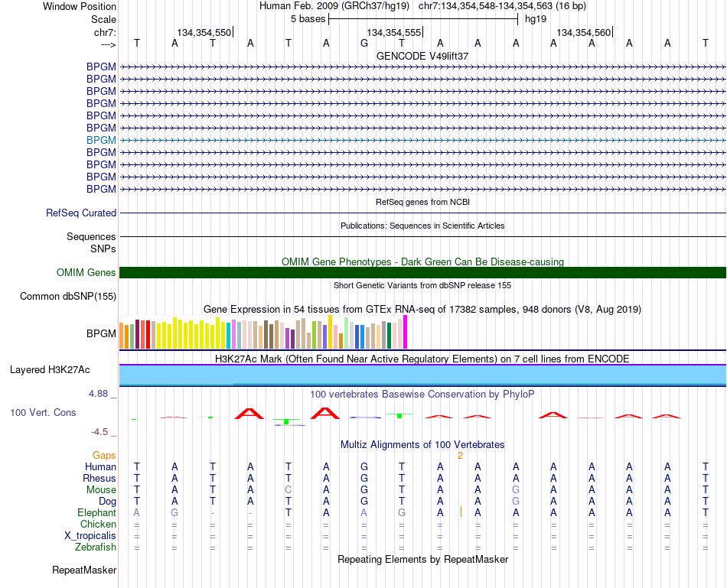Screen dimensions: 727x588
Task: Open the H3K27Ac Mark ENCODE track title
Action: coord(422,359)
